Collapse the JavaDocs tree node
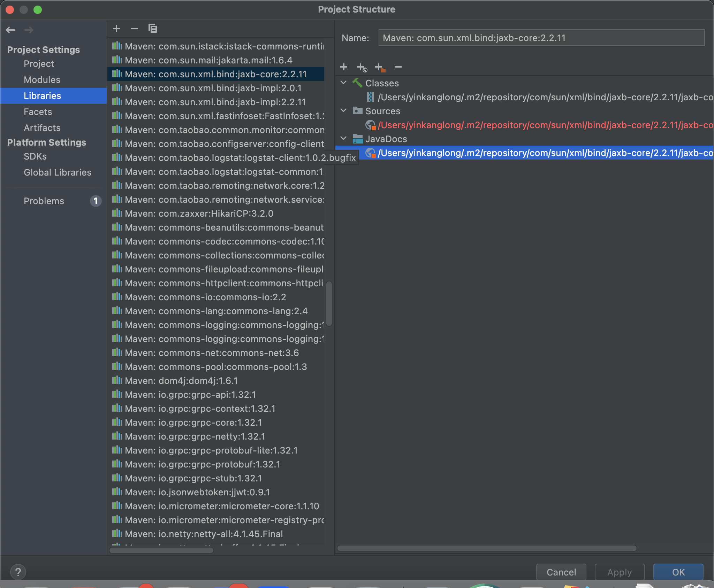 point(344,139)
